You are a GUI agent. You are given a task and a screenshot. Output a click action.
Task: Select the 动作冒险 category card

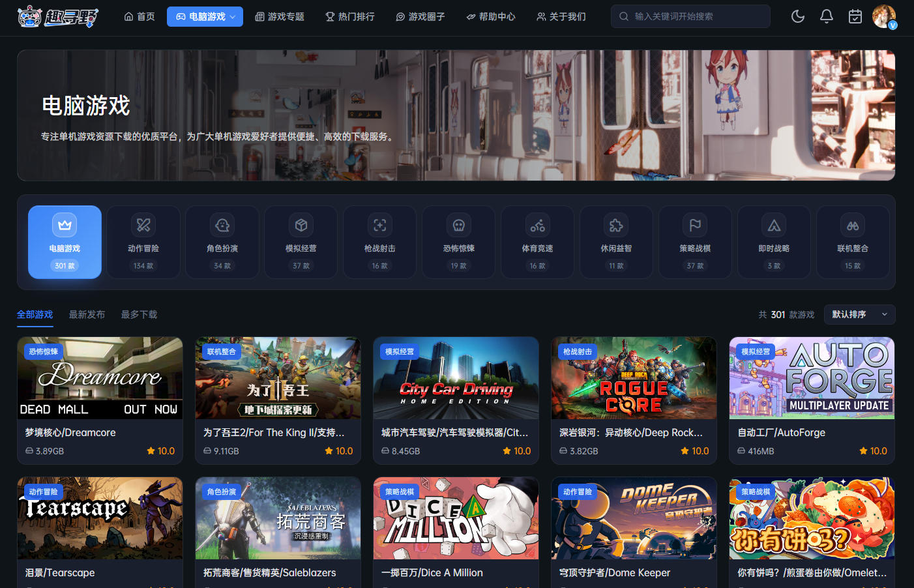point(143,242)
